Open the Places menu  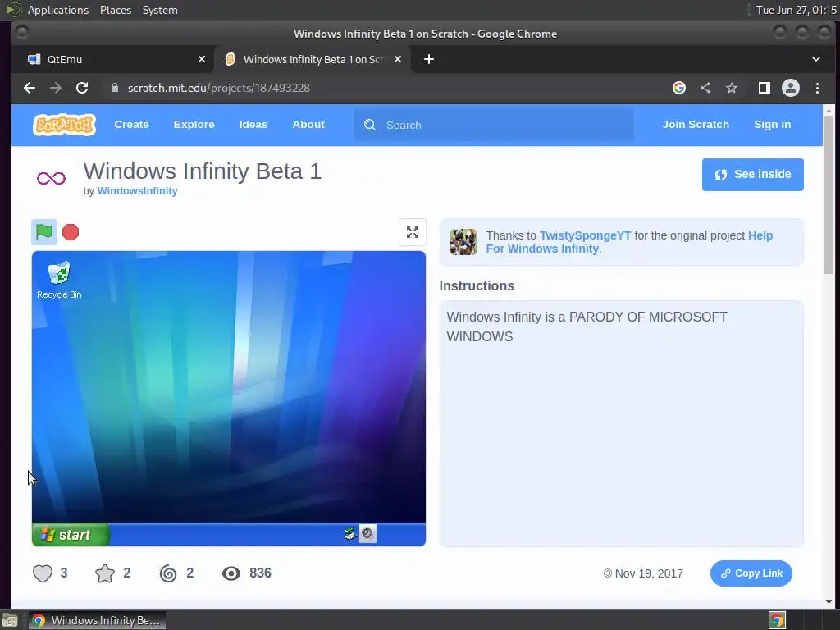point(115,10)
